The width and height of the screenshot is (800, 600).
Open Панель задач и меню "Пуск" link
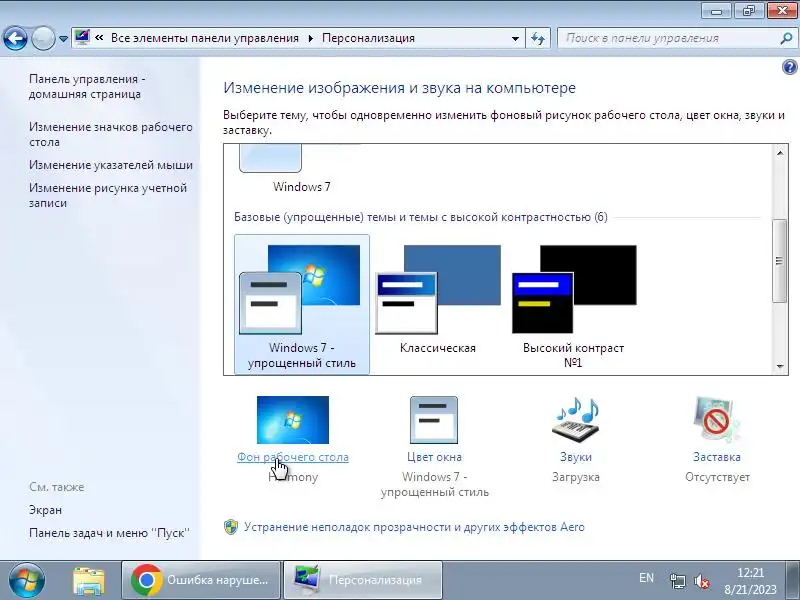point(109,533)
